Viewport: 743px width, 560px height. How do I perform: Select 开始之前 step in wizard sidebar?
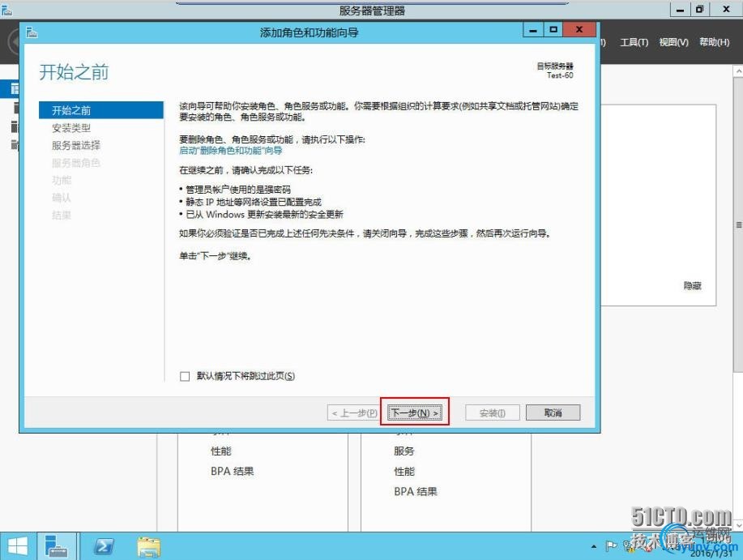(x=101, y=110)
